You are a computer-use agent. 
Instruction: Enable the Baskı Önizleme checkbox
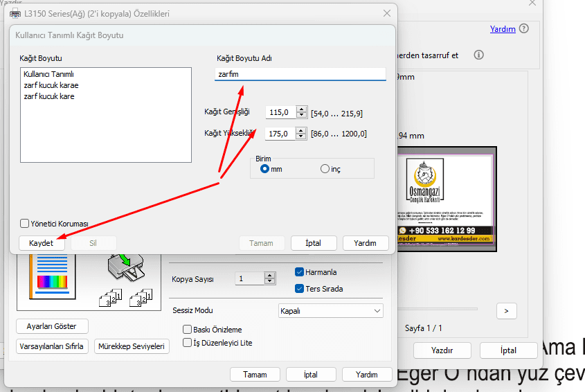tap(188, 329)
